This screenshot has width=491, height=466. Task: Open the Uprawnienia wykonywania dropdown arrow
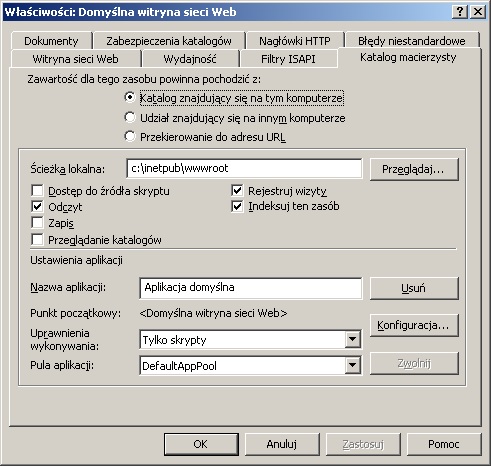click(x=352, y=340)
